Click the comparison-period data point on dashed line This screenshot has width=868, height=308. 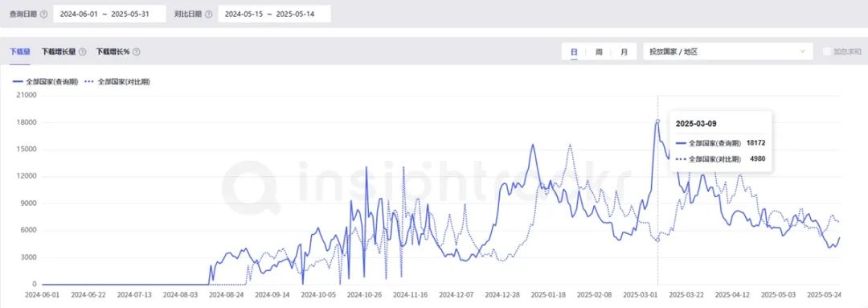(657, 240)
